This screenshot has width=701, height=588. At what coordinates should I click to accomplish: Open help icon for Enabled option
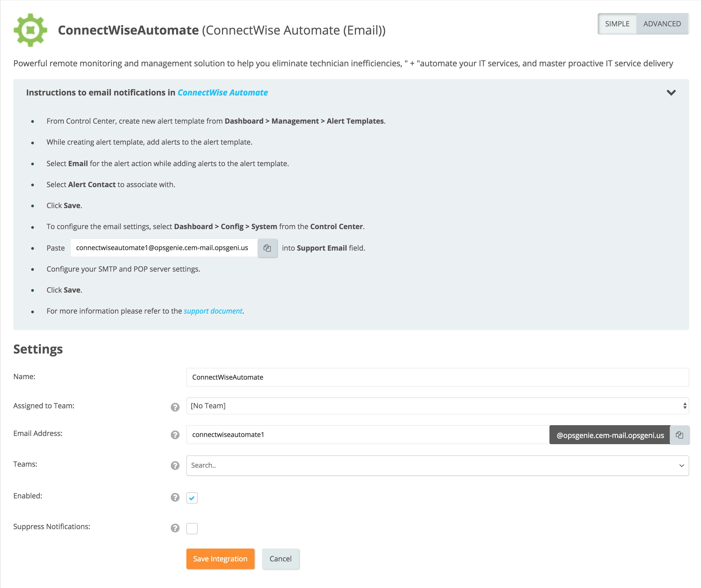pos(175,497)
